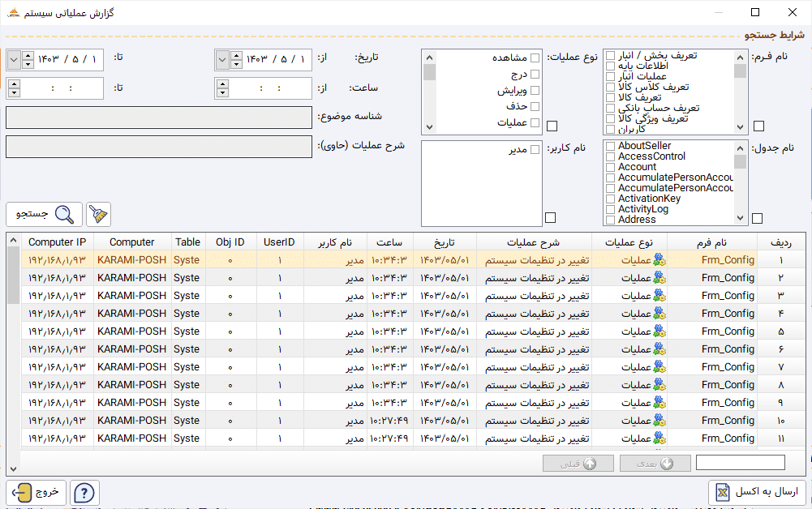Click the operation type icon in row ۱۱
812x509 pixels.
coord(659,438)
